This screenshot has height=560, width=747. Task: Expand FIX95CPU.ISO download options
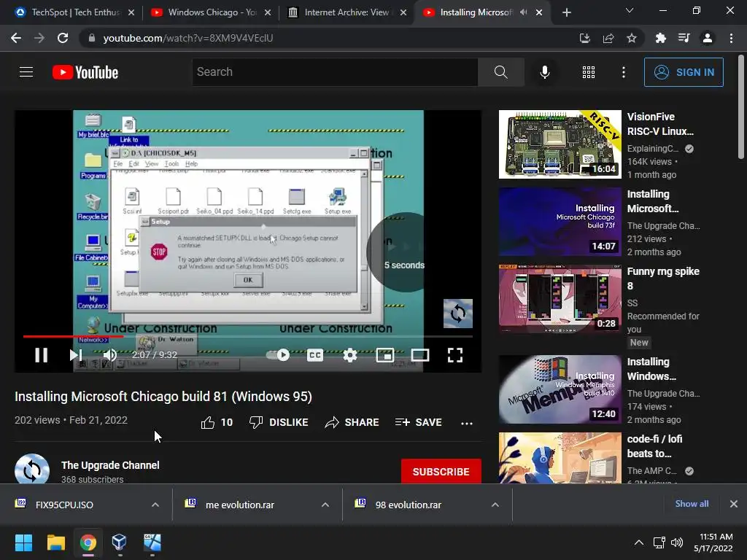(155, 505)
